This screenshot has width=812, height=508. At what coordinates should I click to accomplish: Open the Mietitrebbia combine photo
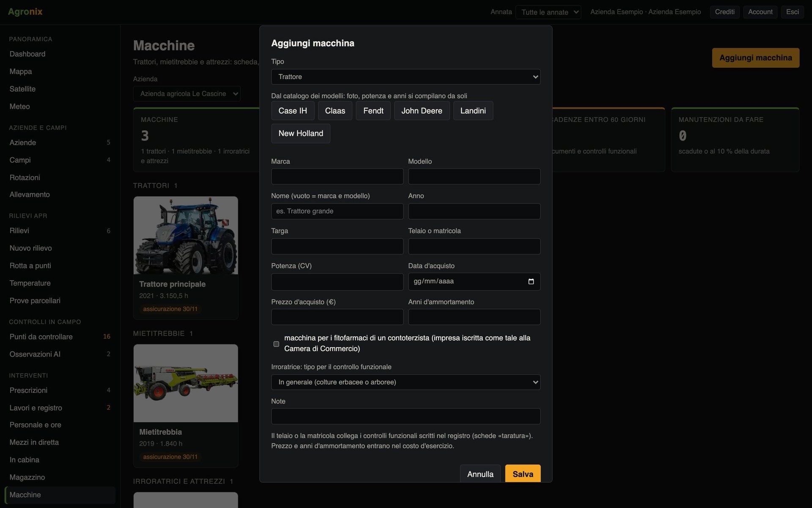click(186, 383)
